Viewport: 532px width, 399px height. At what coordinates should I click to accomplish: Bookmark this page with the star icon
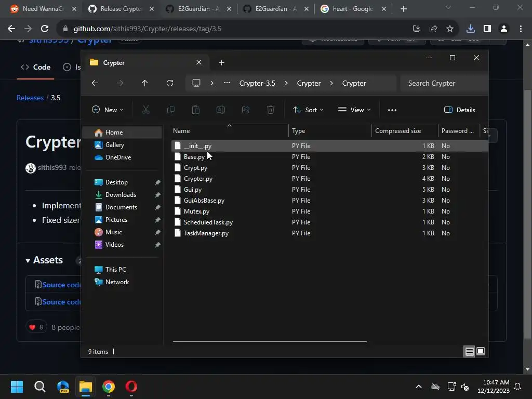[x=450, y=29]
